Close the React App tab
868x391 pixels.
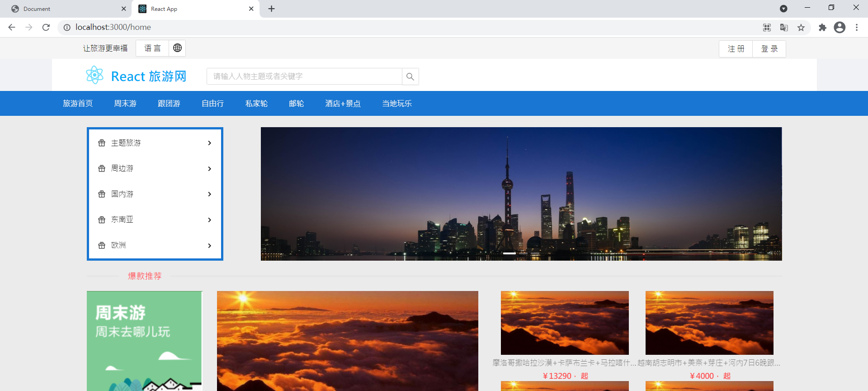coord(251,9)
